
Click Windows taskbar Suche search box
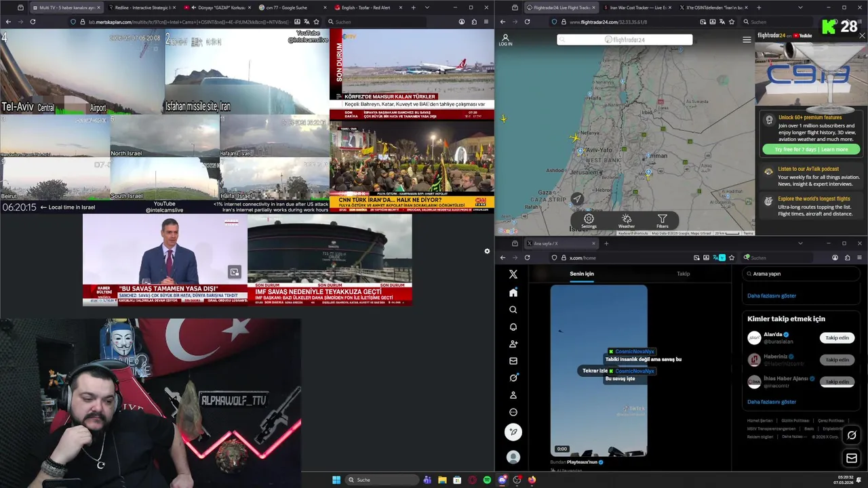(382, 480)
